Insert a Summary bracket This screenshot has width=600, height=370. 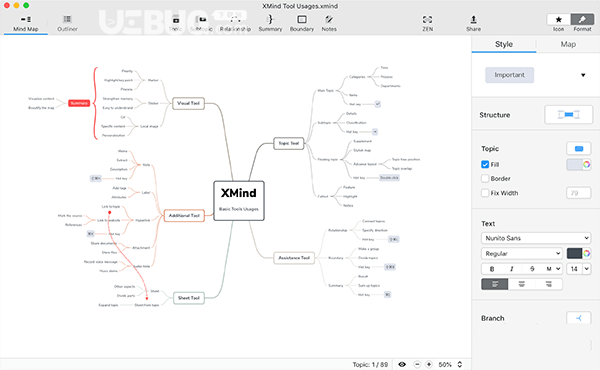270,23
